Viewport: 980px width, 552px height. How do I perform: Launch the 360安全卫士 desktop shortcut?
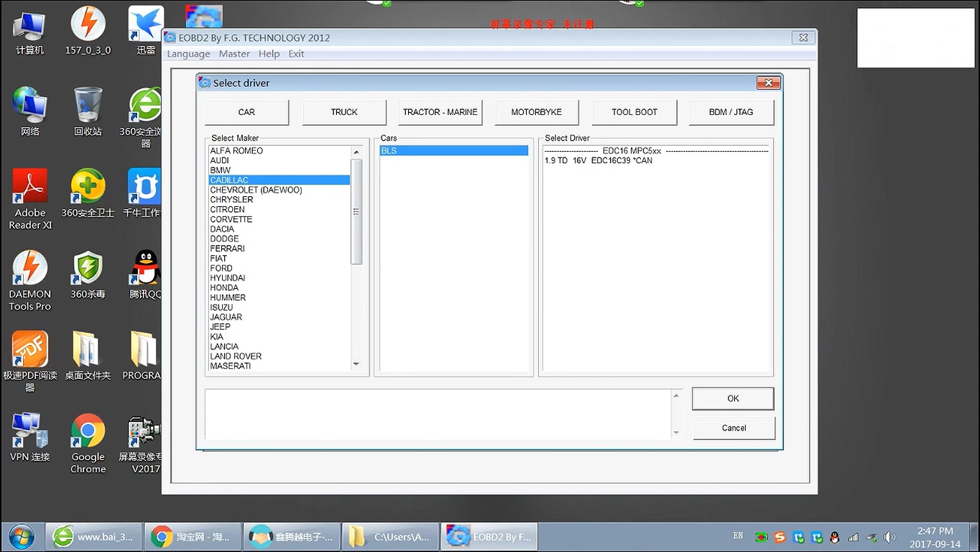click(x=88, y=194)
